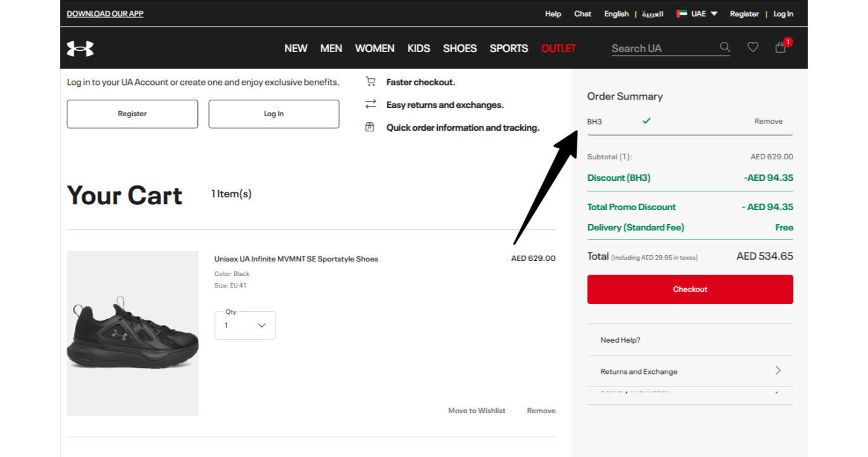The width and height of the screenshot is (868, 457).
Task: Click the Size: EU 41 text
Action: (230, 286)
